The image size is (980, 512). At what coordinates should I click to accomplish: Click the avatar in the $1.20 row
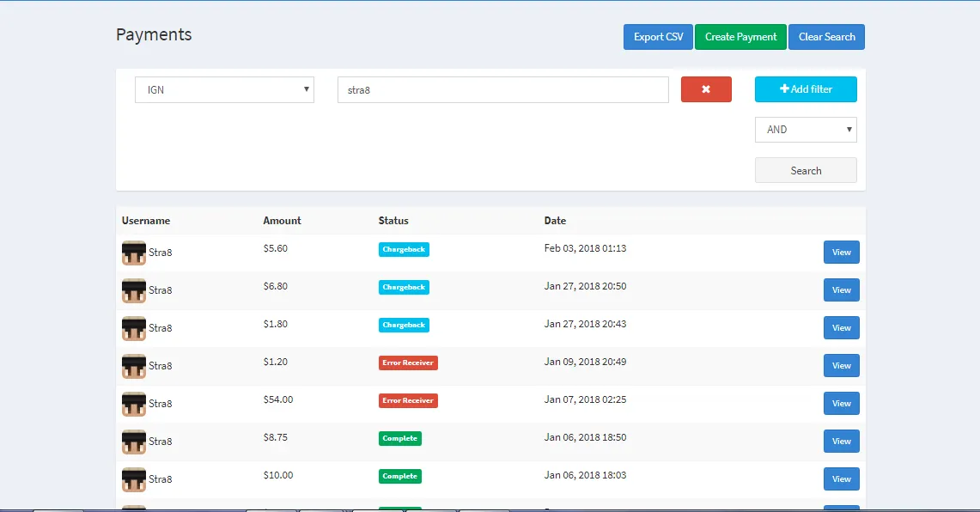134,366
